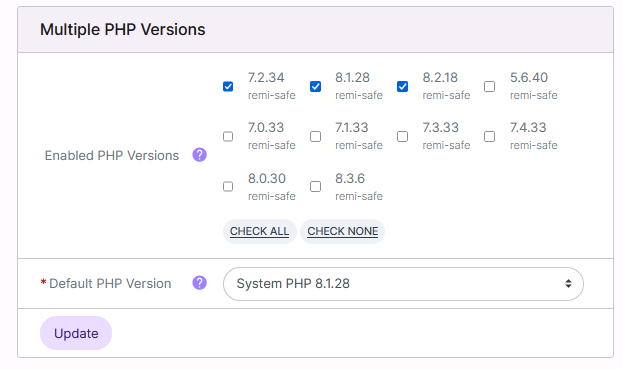Uncheck PHP 7.2.34 checkbox
623x369 pixels.
point(228,86)
